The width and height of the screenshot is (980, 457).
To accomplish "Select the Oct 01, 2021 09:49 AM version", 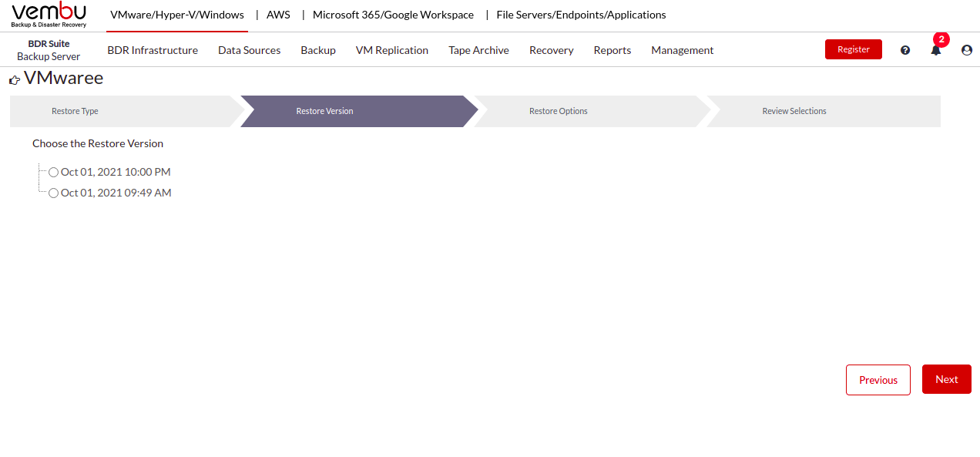I will [53, 193].
